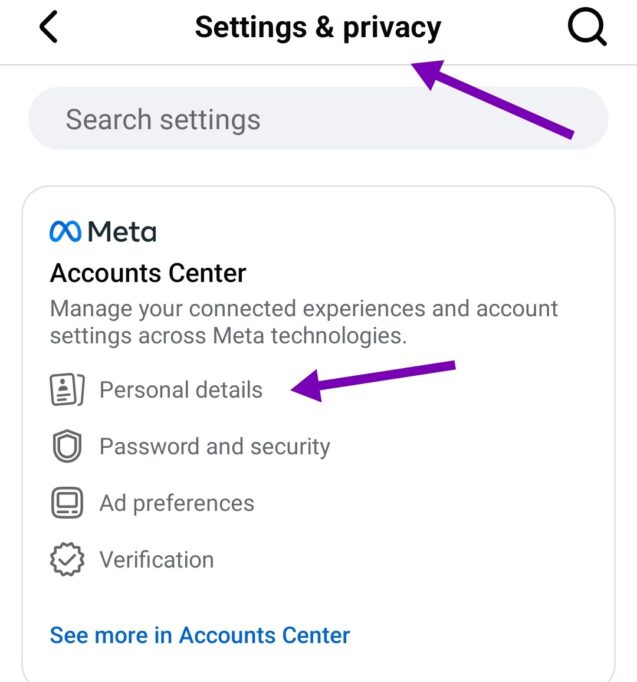
Task: Click the Meta wordmark text
Action: pos(121,232)
